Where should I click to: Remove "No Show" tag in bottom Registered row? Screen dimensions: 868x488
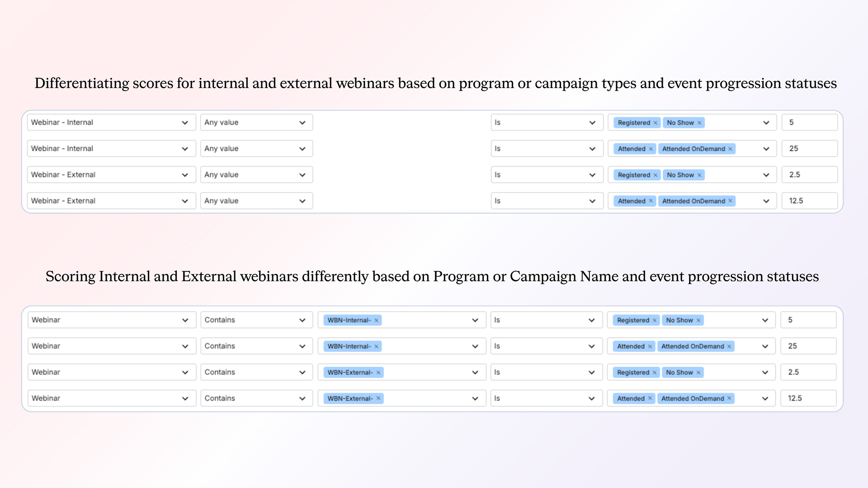698,372
